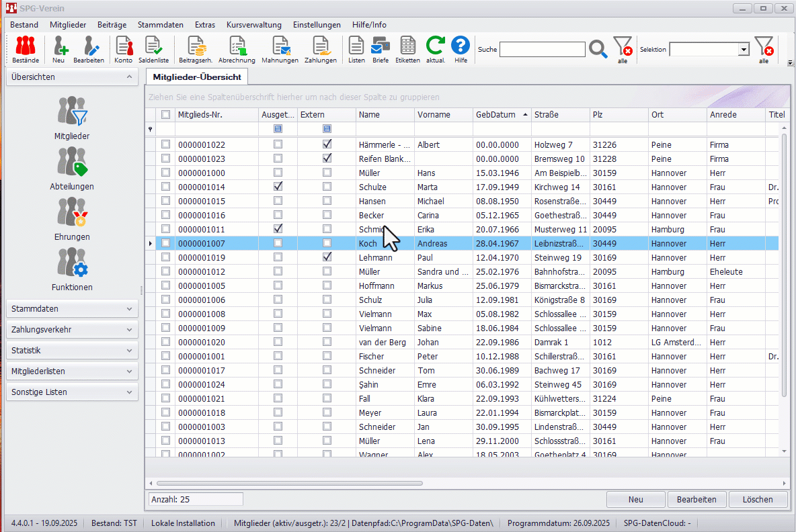Select the Mitglieder-Übersicht tab
This screenshot has height=532, width=796.
197,77
